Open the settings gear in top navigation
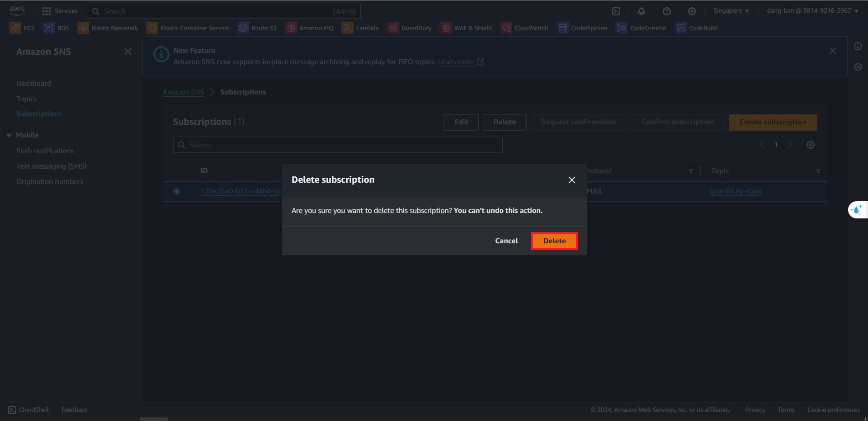Image resolution: width=868 pixels, height=421 pixels. pos(692,11)
